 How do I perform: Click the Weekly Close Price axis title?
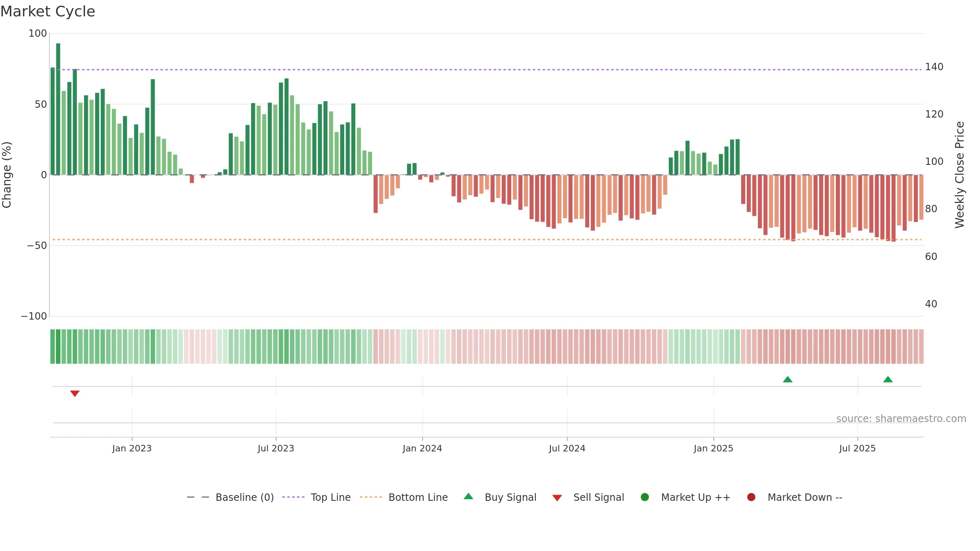coord(960,175)
